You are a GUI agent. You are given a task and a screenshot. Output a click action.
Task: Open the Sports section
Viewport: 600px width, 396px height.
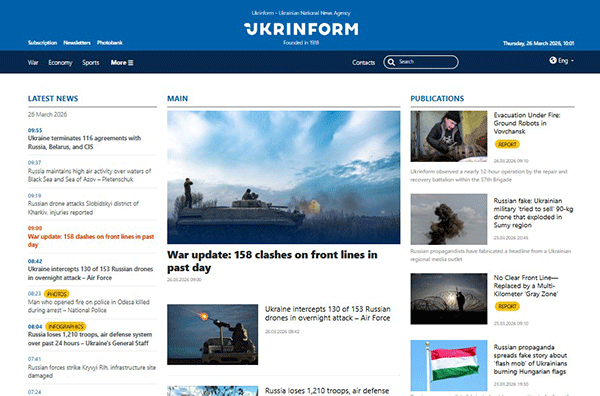[x=91, y=63]
